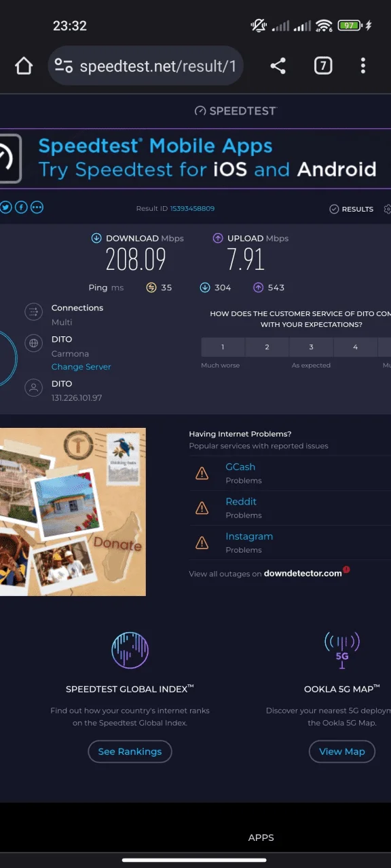Click the SPEEDTEST logo header

point(236,111)
